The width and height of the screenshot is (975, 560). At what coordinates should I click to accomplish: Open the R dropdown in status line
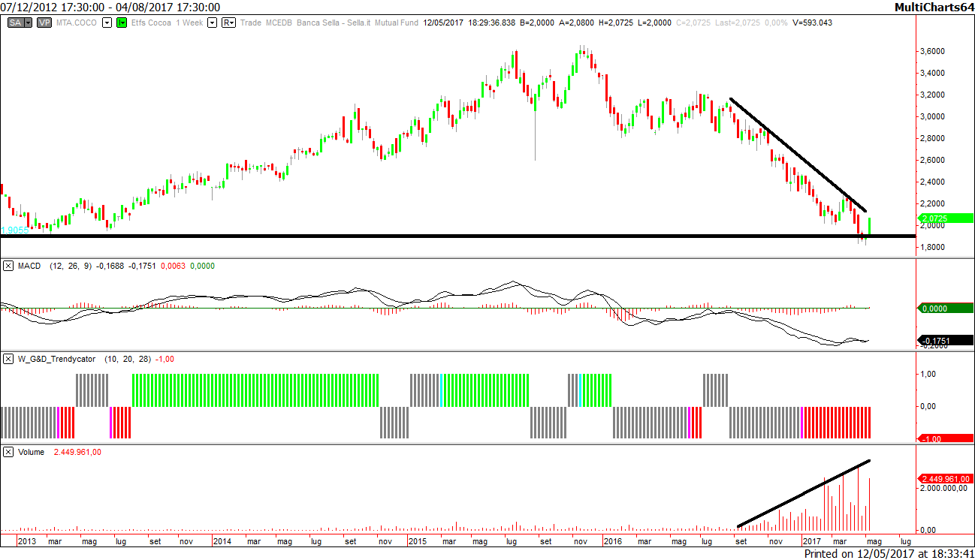point(228,23)
